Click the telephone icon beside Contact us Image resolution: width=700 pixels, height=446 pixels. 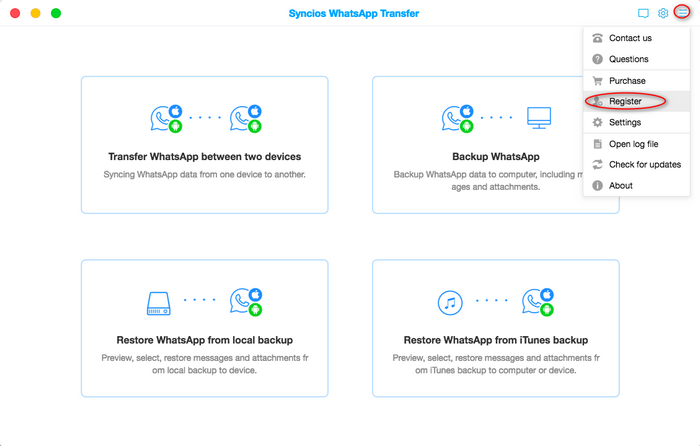(x=597, y=38)
